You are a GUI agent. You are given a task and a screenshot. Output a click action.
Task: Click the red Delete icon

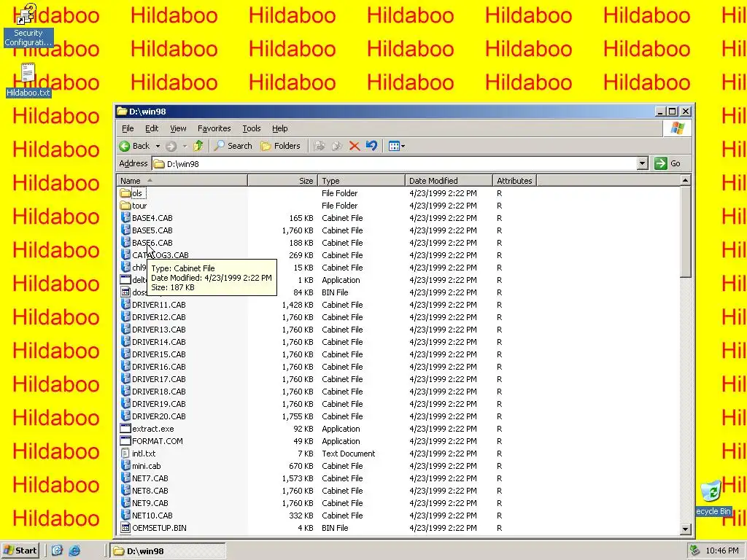pos(354,146)
